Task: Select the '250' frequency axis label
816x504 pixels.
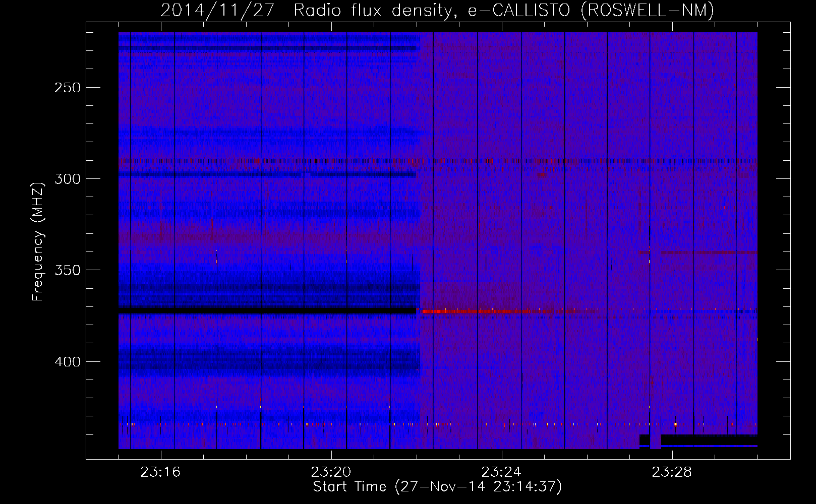Action: 67,88
